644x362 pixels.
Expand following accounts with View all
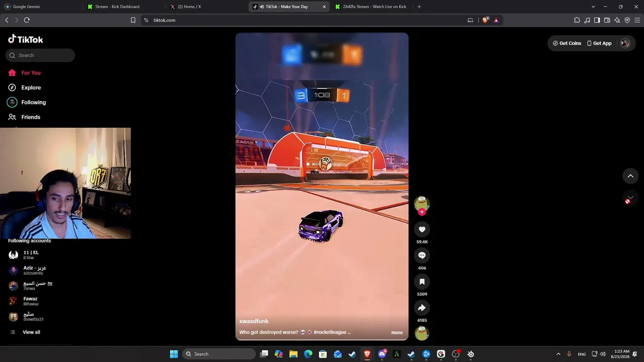[x=25, y=332]
